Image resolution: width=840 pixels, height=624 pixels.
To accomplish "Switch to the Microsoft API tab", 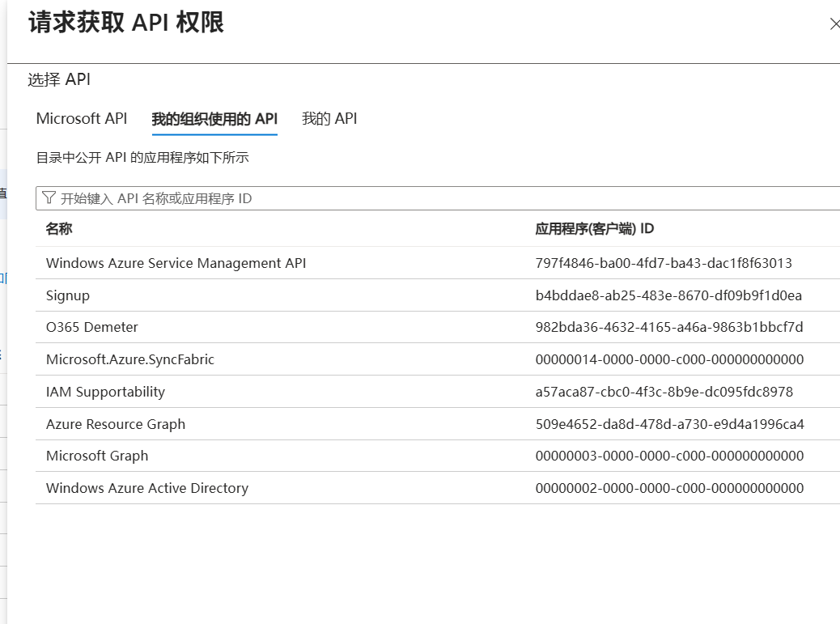I will pos(82,118).
